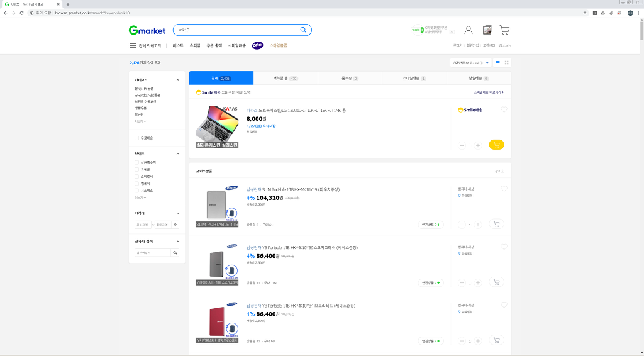The width and height of the screenshot is (644, 356).
Task: Expand related products for Y3 Portable 스모키그레이
Action: click(431, 283)
